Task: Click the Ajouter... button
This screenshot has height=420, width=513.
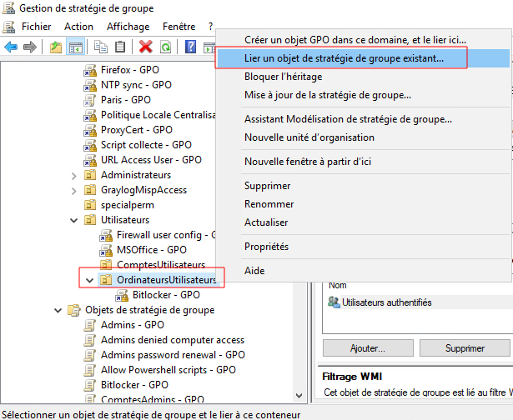Action: coord(367,347)
